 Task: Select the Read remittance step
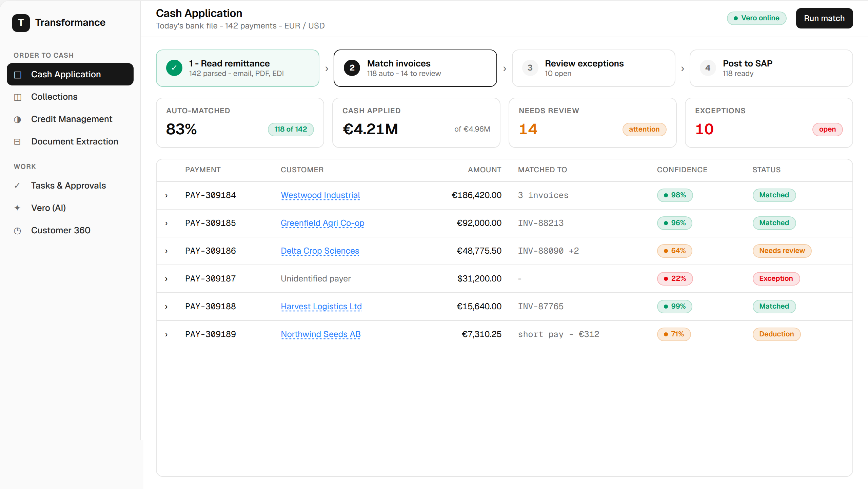click(238, 68)
